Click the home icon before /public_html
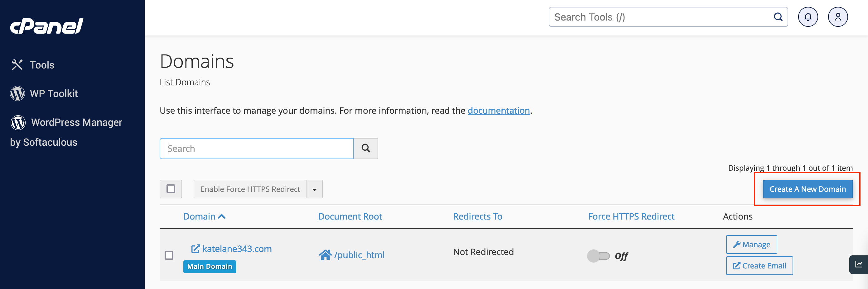 (x=325, y=255)
